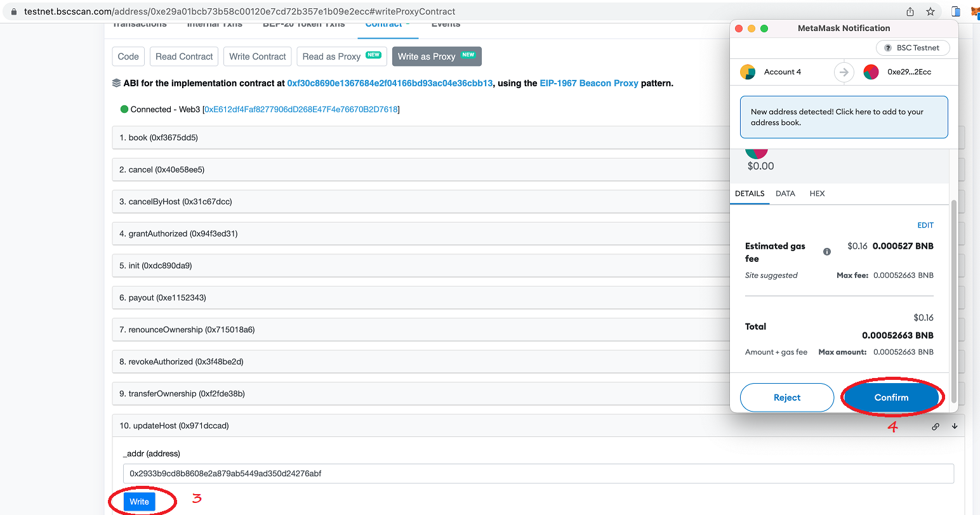This screenshot has height=515, width=980.
Task: Click the arrow icon on the updateHost row
Action: point(955,426)
